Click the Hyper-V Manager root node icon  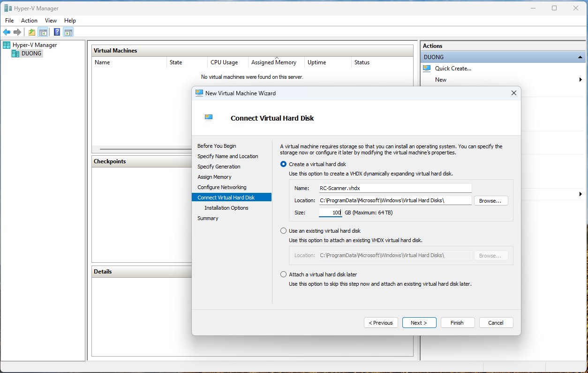tap(7, 45)
